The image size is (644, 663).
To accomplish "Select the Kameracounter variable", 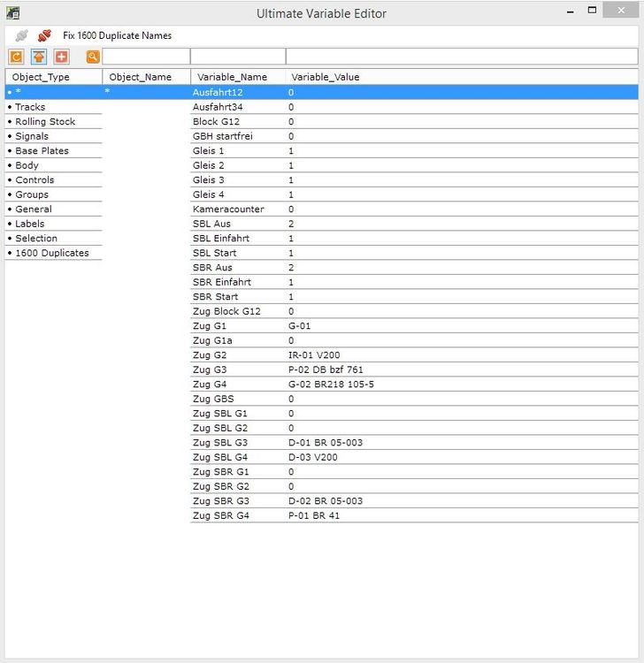I will point(228,210).
